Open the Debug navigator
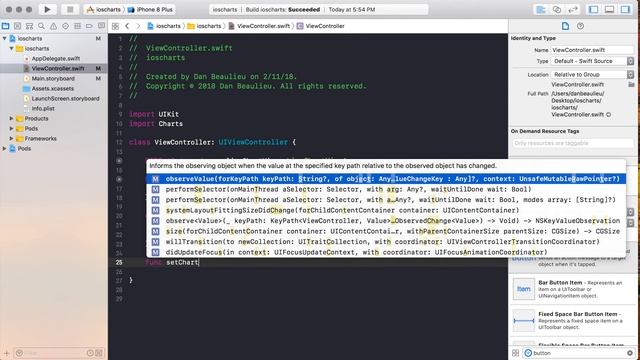Screen dimensions: 640x360 click(x=78, y=26)
